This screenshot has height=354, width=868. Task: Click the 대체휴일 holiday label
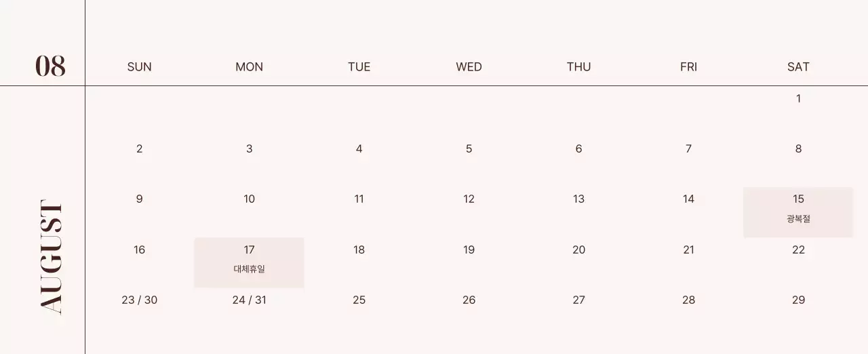click(x=249, y=269)
